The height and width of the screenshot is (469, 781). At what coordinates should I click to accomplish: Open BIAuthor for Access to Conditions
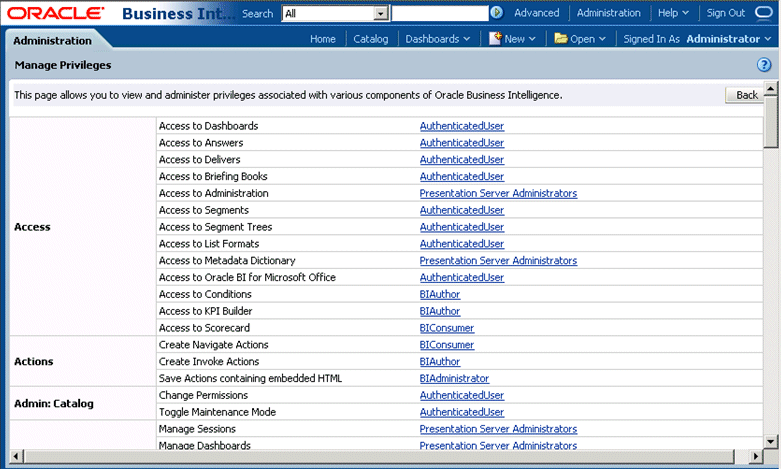(440, 294)
